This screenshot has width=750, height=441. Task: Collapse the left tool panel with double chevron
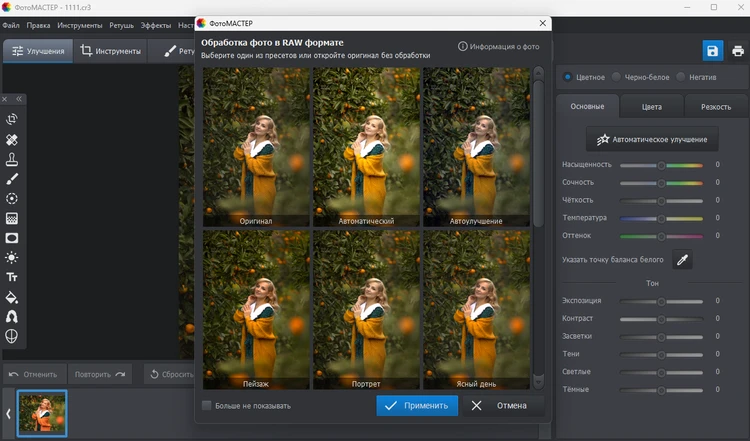pyautogui.click(x=19, y=99)
